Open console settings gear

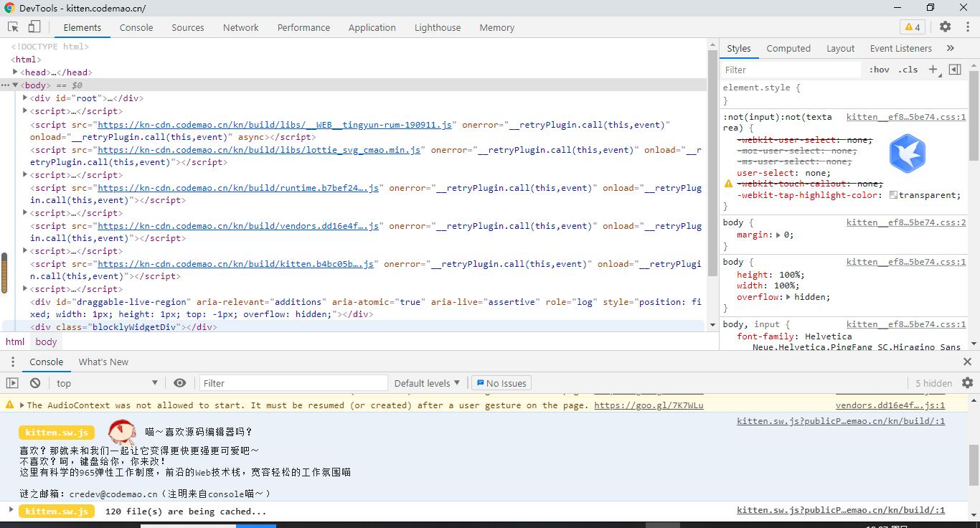[967, 383]
